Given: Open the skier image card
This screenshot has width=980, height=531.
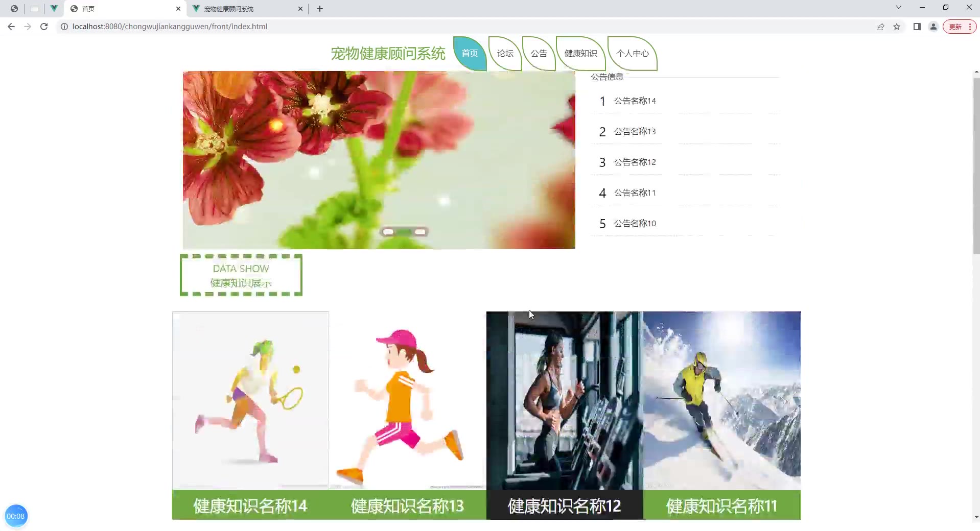Looking at the screenshot, I should pyautogui.click(x=722, y=401).
